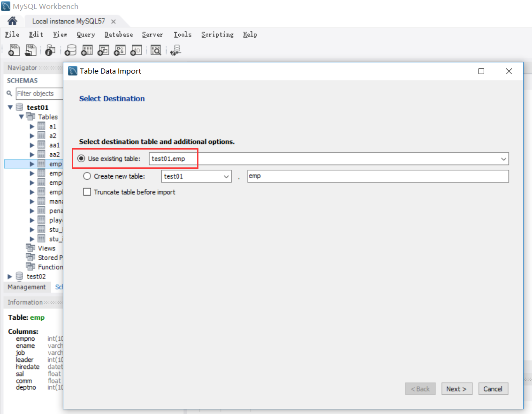
Task: Reconnect to DBMS toolbar icon
Action: tap(175, 50)
